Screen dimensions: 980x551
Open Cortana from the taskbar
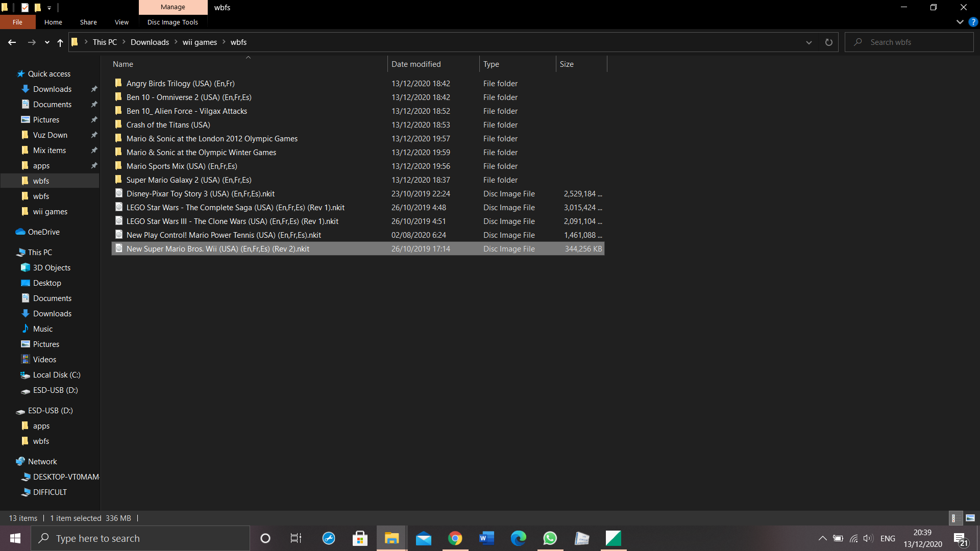[265, 538]
